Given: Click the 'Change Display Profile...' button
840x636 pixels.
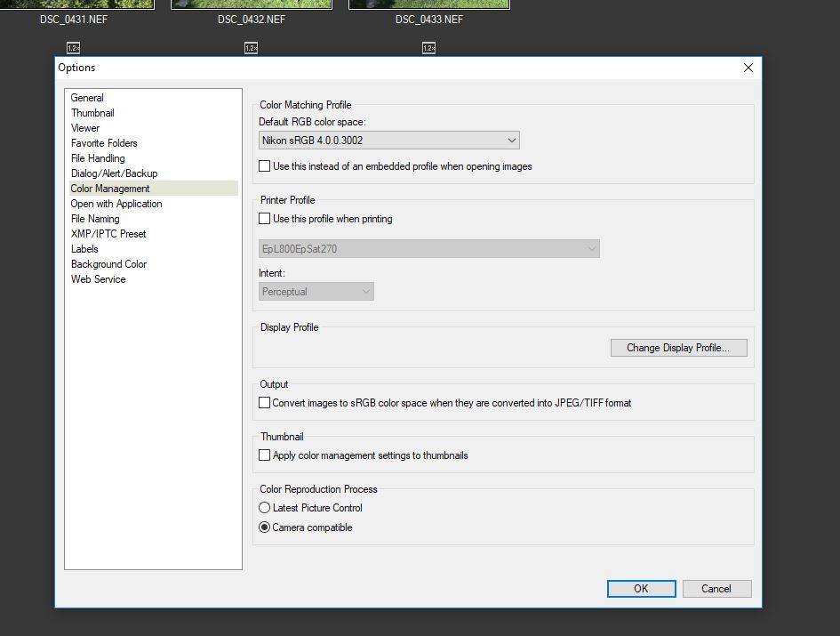Looking at the screenshot, I should pyautogui.click(x=679, y=348).
